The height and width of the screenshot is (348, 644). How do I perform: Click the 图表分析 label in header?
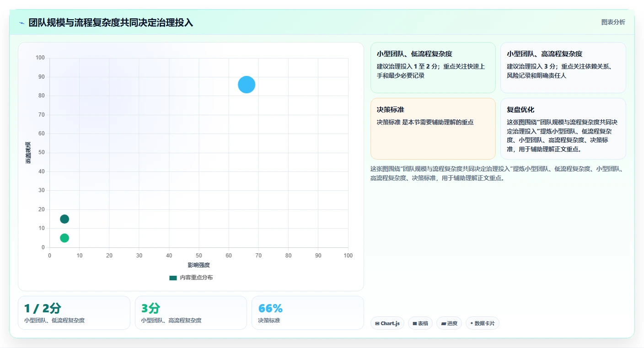pos(613,22)
